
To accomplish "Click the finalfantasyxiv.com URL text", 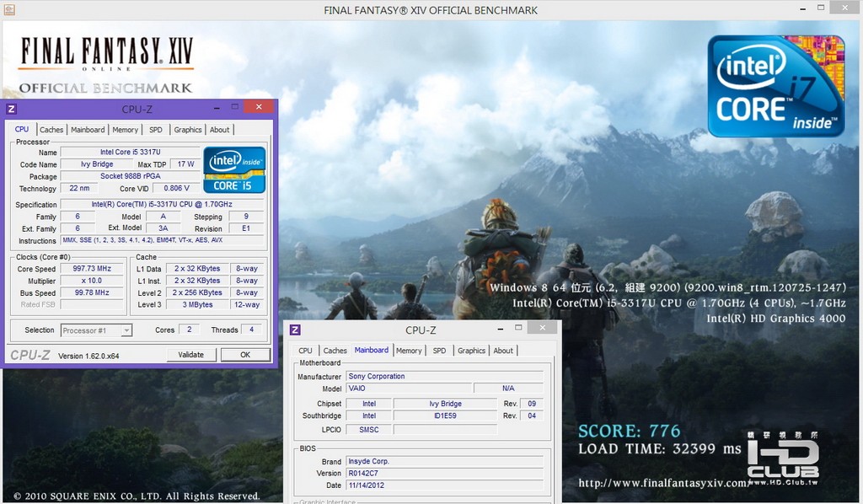I will tap(662, 483).
